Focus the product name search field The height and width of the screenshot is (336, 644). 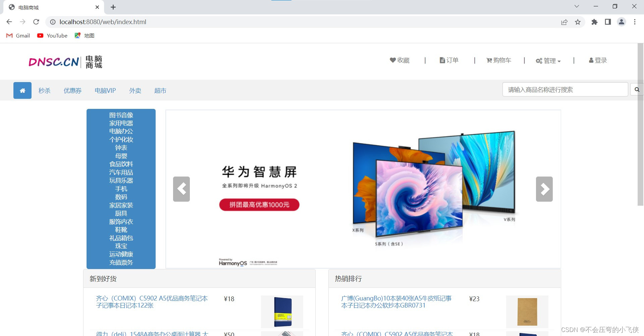coord(565,89)
